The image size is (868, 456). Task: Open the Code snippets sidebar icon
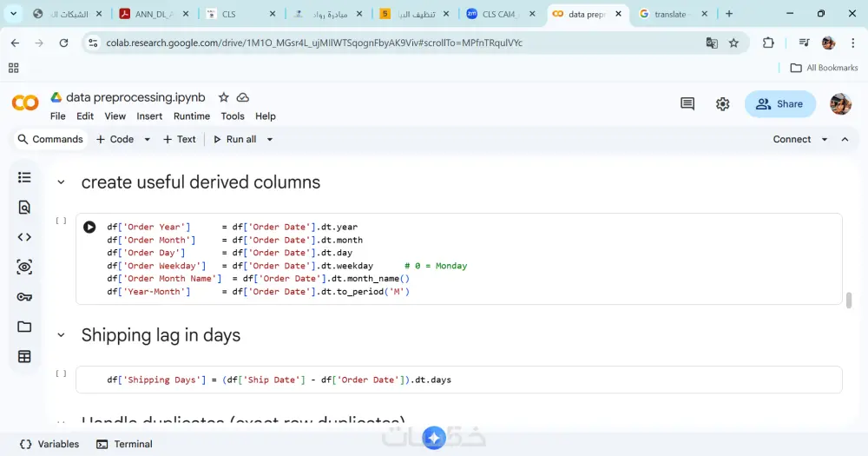tap(24, 237)
